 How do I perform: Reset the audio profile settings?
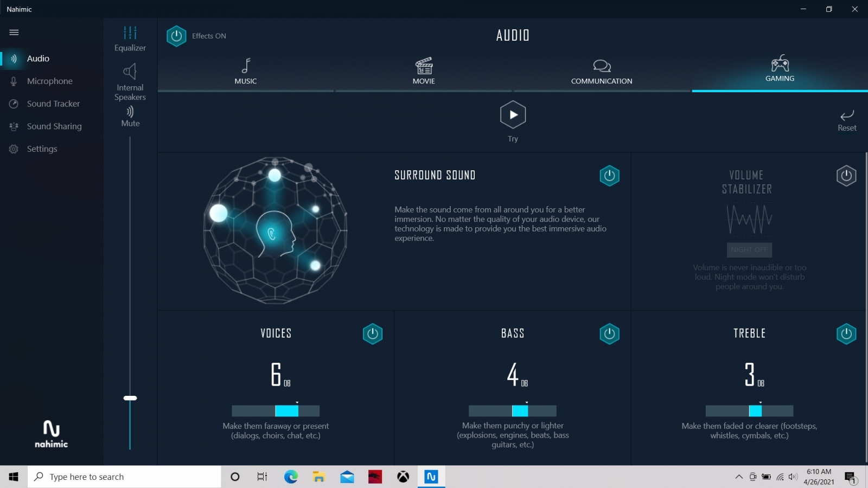click(x=847, y=120)
